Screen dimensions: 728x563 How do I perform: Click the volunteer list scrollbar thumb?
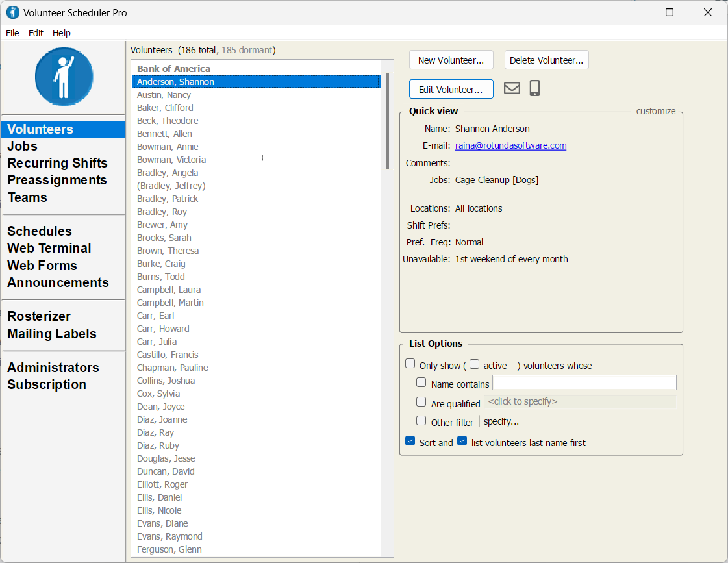click(x=387, y=121)
